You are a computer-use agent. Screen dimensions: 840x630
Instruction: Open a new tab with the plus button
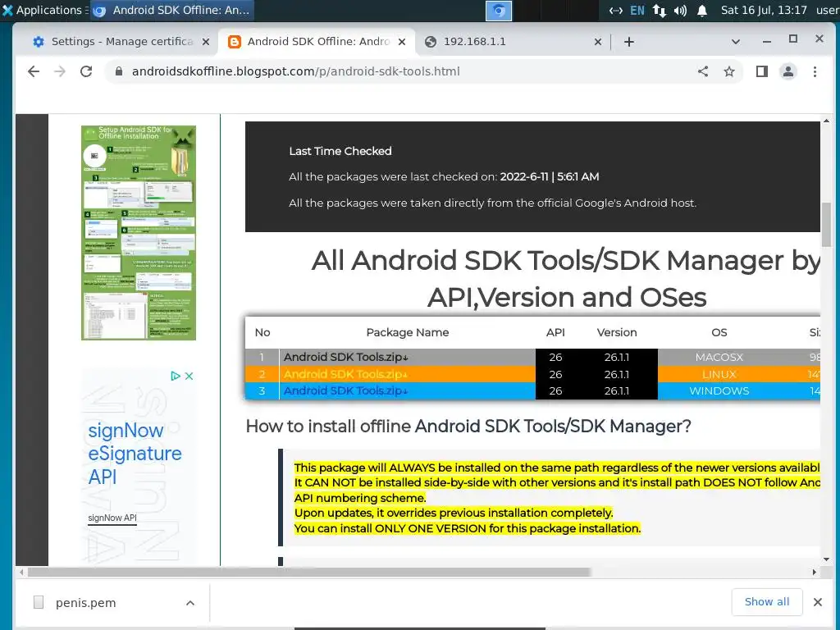pos(629,42)
